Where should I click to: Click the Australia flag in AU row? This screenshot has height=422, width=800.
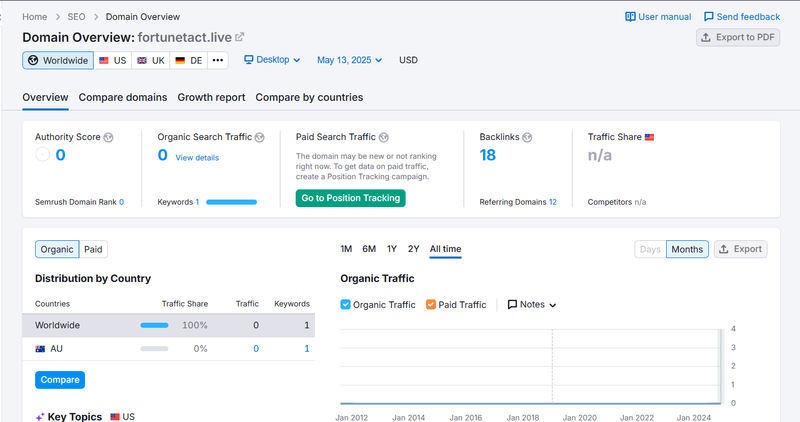coord(40,349)
